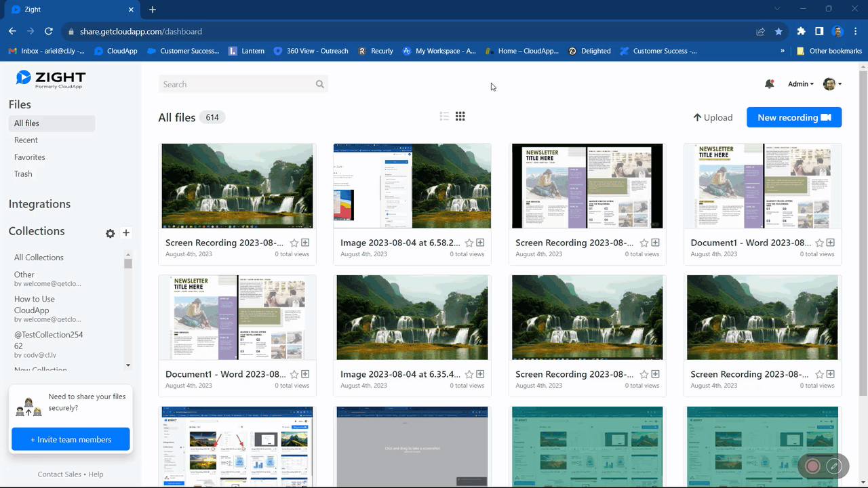Select All files in sidebar
The height and width of the screenshot is (488, 868).
[x=52, y=123]
